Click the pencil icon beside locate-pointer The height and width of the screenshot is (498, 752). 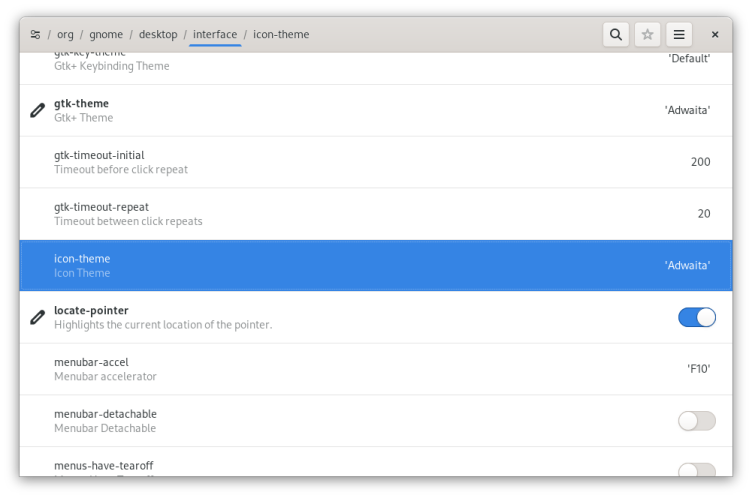click(x=38, y=317)
